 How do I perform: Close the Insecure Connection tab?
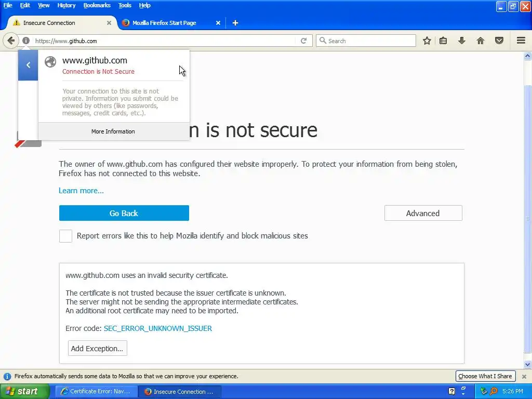pyautogui.click(x=109, y=23)
